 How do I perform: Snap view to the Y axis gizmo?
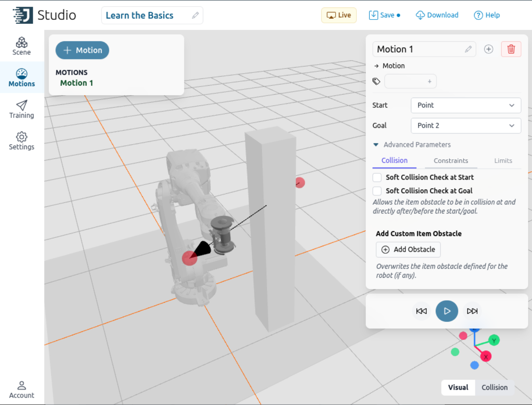(x=494, y=340)
